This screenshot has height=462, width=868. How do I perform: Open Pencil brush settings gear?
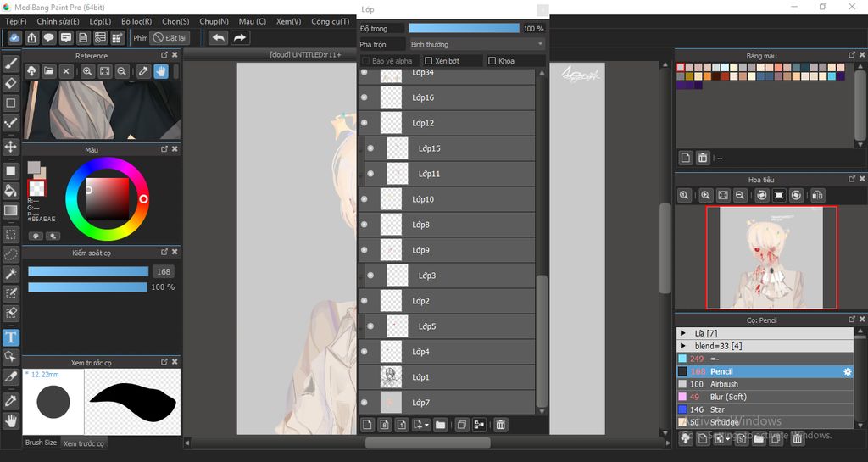click(847, 372)
